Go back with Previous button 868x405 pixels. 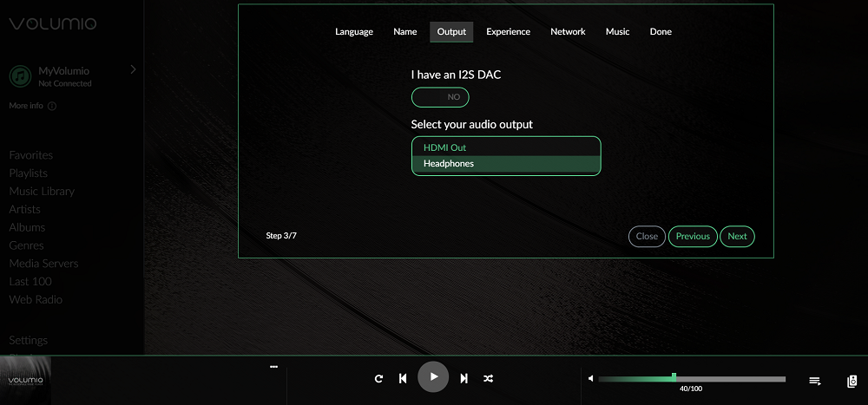[693, 236]
